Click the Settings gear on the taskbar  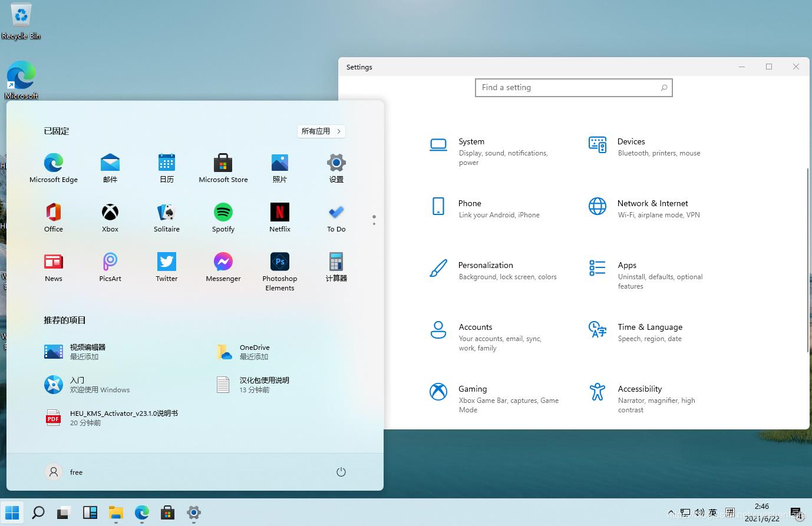[194, 512]
